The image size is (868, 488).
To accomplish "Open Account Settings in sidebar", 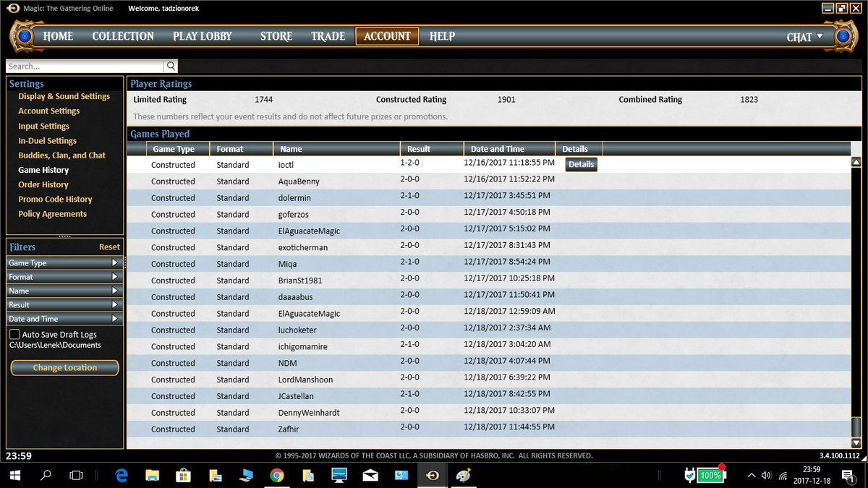I will click(49, 111).
